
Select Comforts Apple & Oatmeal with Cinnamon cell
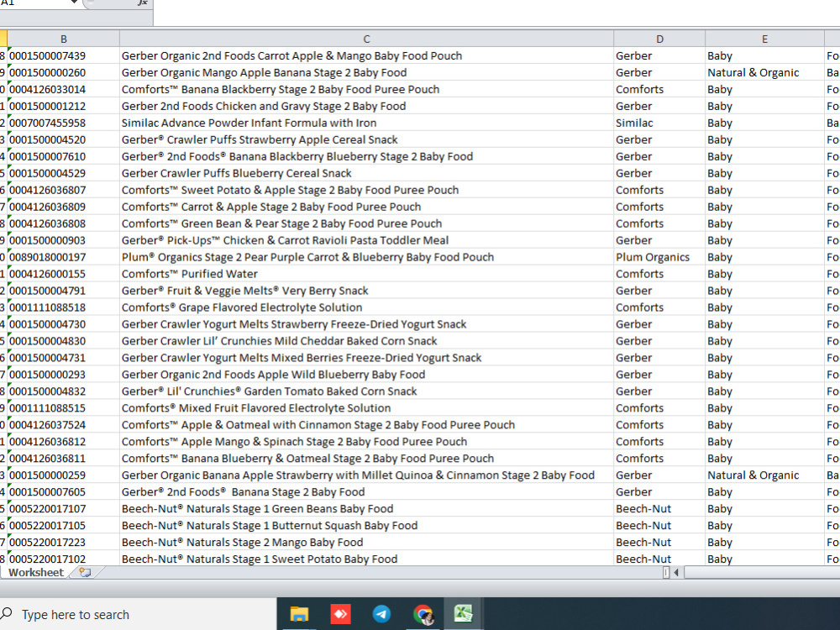pyautogui.click(x=366, y=425)
